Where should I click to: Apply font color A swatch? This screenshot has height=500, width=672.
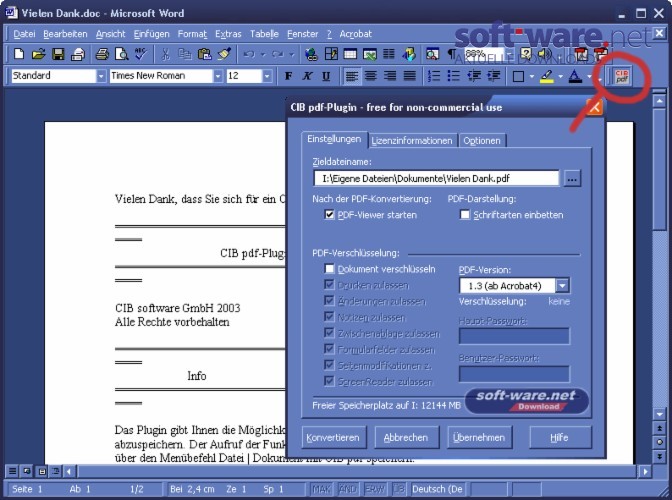point(575,76)
